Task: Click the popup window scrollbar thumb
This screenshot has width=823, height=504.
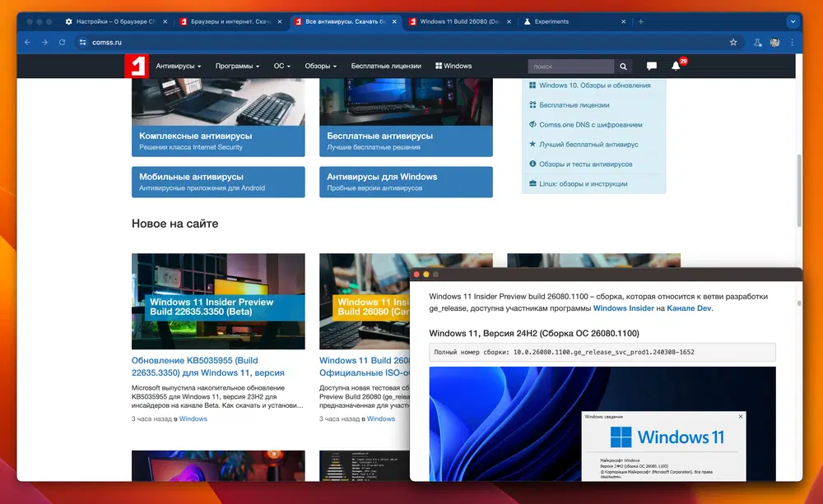Action: (x=799, y=303)
